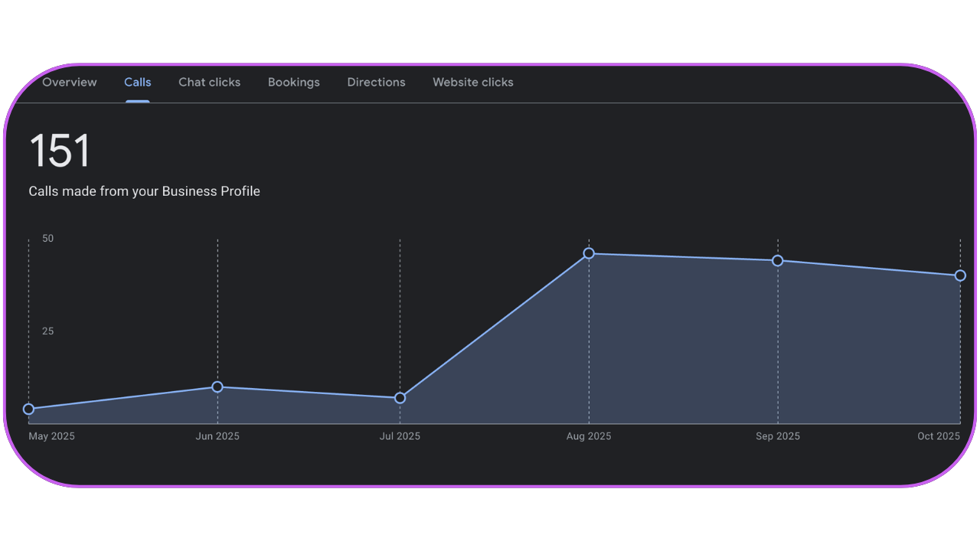Screen dimensions: 980x551
Task: Select the Oct 2025 data point
Action: [x=960, y=275]
